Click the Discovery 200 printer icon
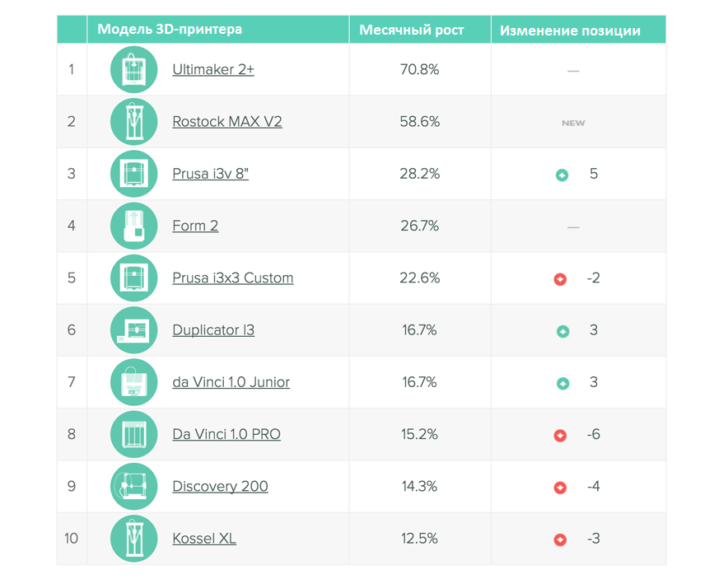This screenshot has height=579, width=728. coord(133,487)
